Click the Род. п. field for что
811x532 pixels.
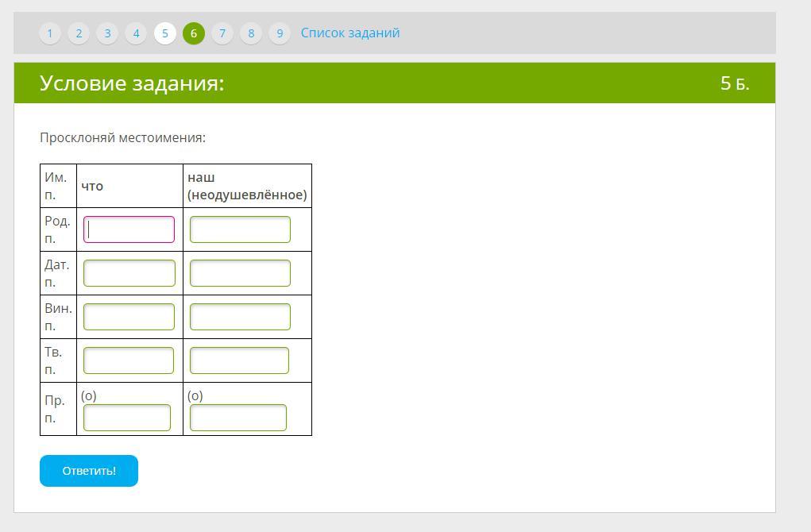(129, 229)
